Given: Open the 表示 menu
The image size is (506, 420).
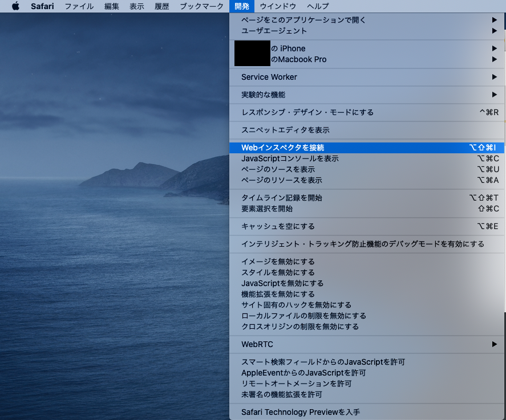Looking at the screenshot, I should pyautogui.click(x=137, y=6).
